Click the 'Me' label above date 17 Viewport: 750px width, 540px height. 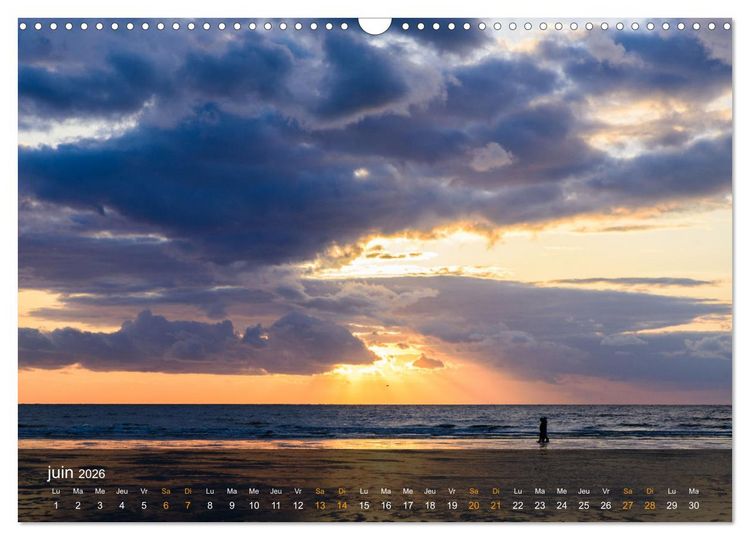(x=408, y=491)
